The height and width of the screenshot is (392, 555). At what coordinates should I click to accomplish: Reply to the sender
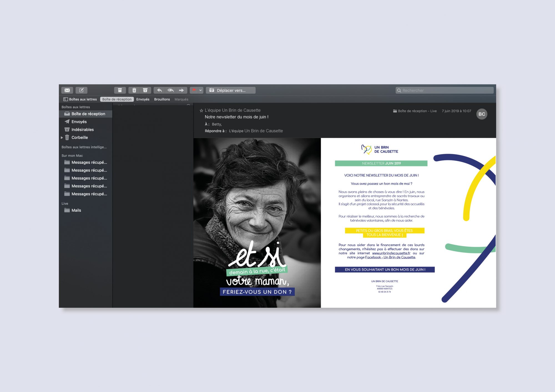click(159, 90)
